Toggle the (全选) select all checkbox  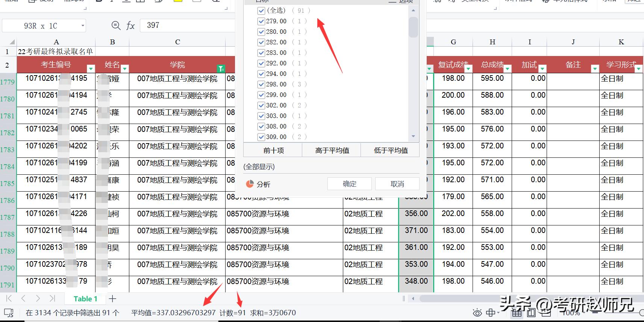(261, 11)
